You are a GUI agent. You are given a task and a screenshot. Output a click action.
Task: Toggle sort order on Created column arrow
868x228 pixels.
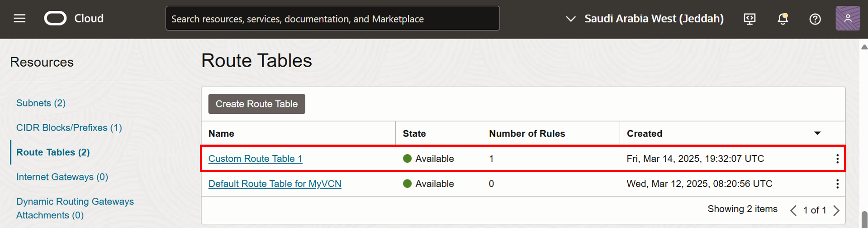tap(817, 133)
